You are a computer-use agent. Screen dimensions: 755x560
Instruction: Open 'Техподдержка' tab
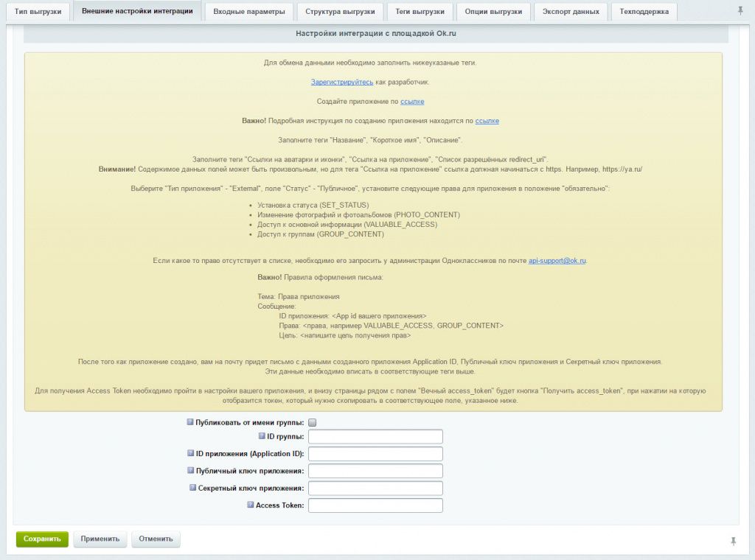[x=644, y=12]
